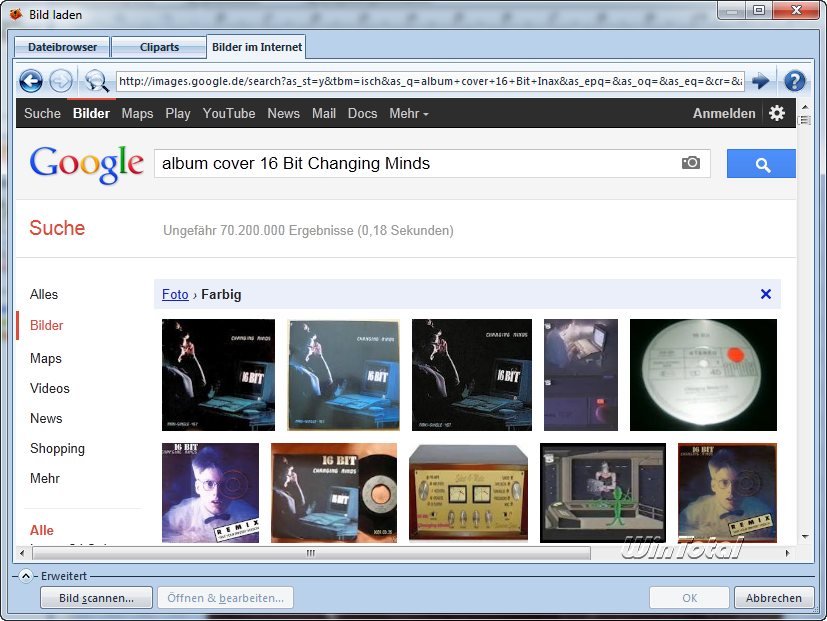Load the URL with the blue go arrow

(x=761, y=81)
